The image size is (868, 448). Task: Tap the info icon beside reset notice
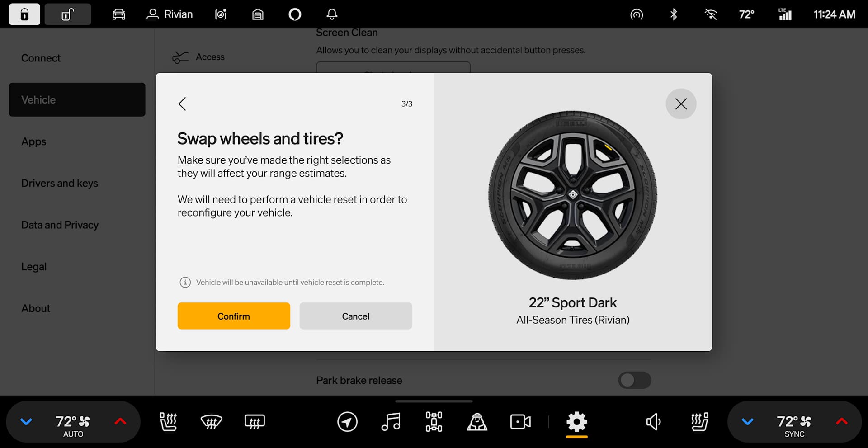coord(185,283)
